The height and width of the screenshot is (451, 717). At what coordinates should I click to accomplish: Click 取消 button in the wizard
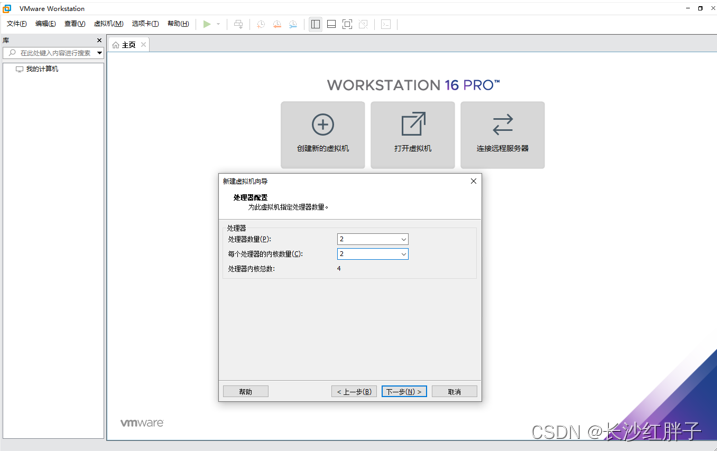[455, 392]
